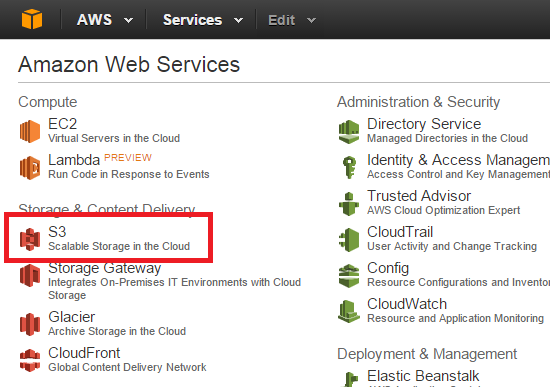Open the CloudTrail service link

[400, 232]
